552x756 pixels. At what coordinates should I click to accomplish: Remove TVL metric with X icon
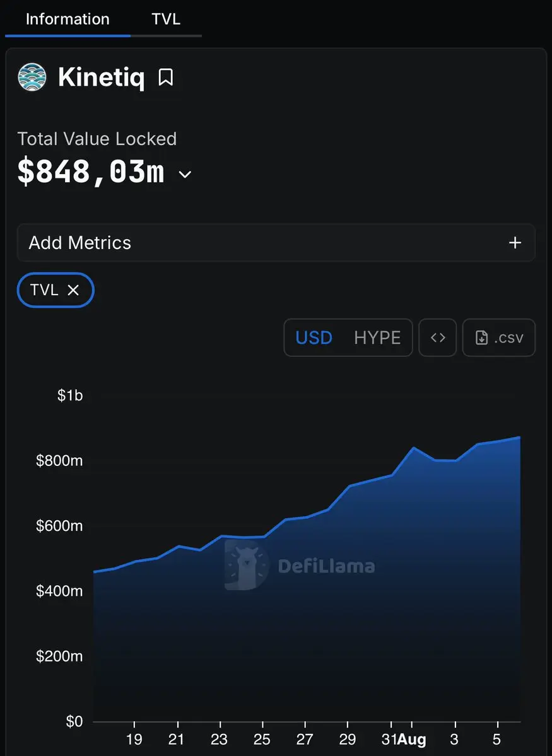pyautogui.click(x=73, y=290)
